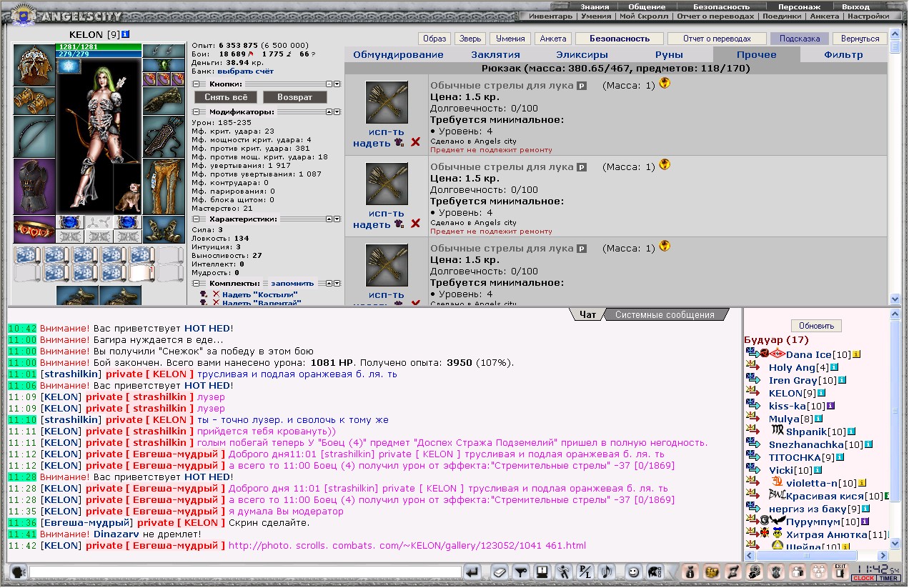
Task: Collapse the Модификаторы section
Action: pyautogui.click(x=197, y=112)
